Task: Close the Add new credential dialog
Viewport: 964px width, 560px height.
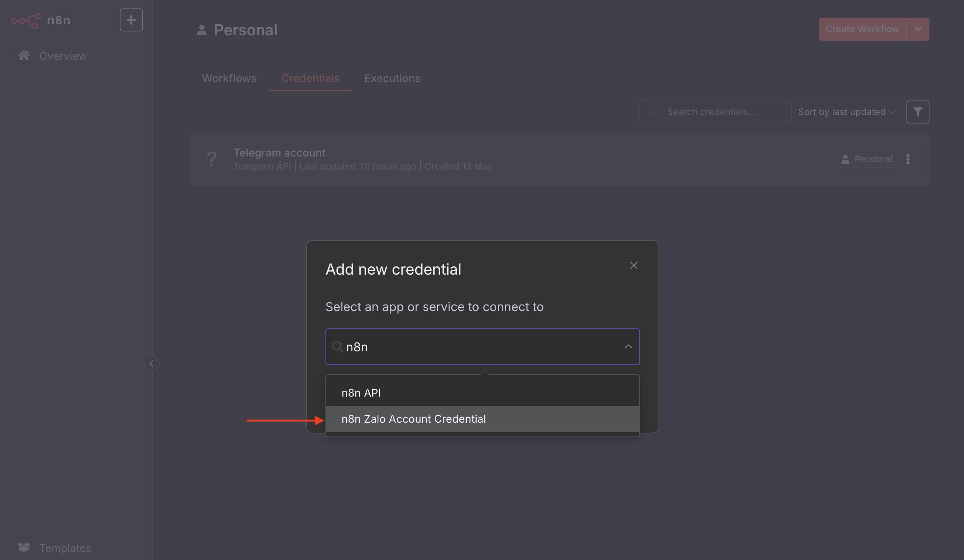Action: point(634,265)
